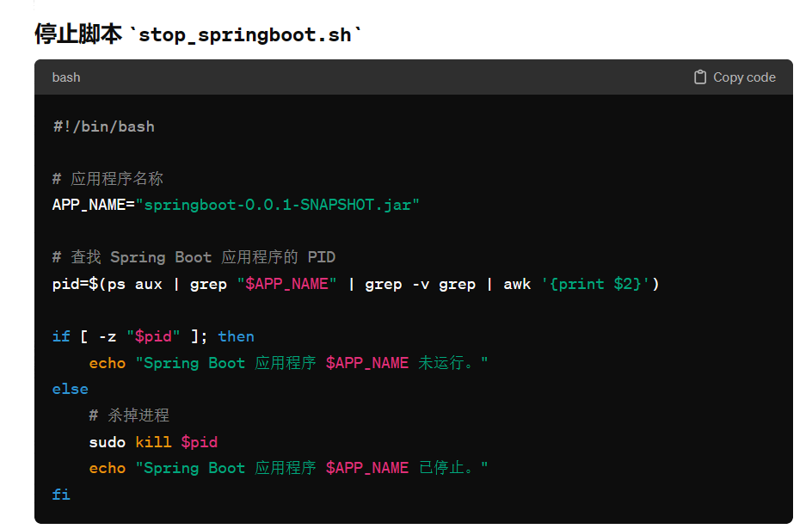Click the comment # 查找 Spring Boot 应用程序的 PID
Image resolution: width=812 pixels, height=529 pixels.
click(x=194, y=257)
